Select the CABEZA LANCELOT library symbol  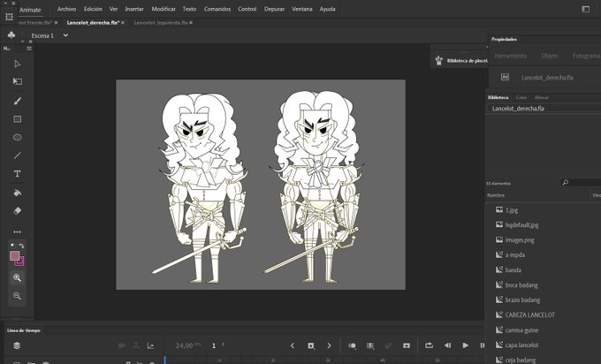coord(530,315)
